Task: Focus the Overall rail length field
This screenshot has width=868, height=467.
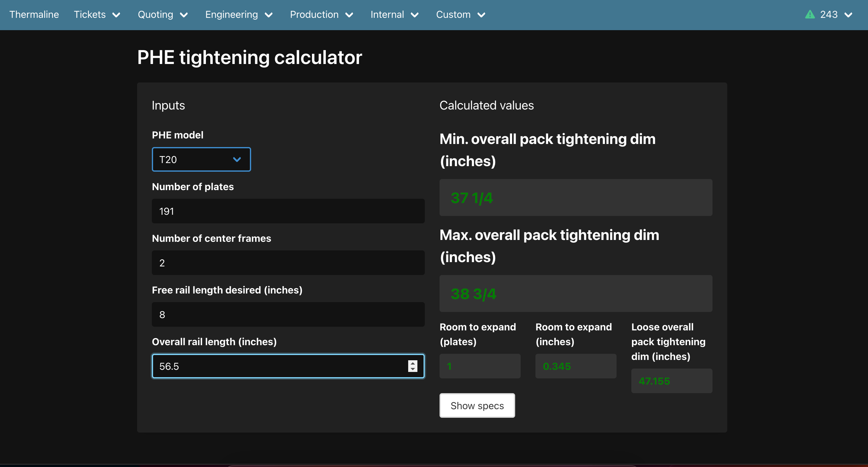Action: (x=288, y=366)
